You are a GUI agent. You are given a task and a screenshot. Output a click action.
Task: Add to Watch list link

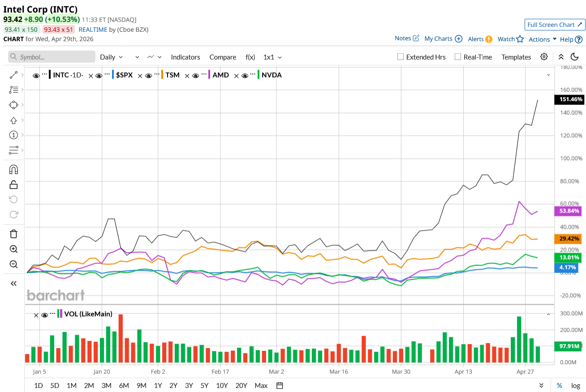[x=511, y=39]
